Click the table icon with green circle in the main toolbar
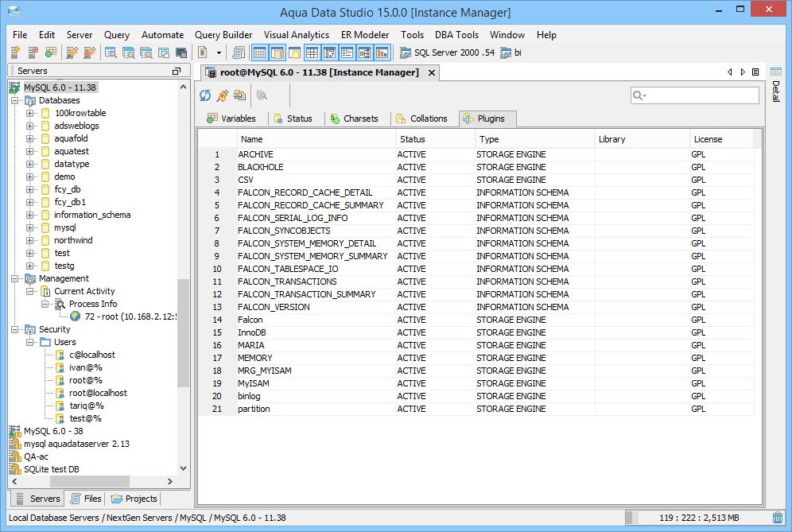 click(51, 52)
